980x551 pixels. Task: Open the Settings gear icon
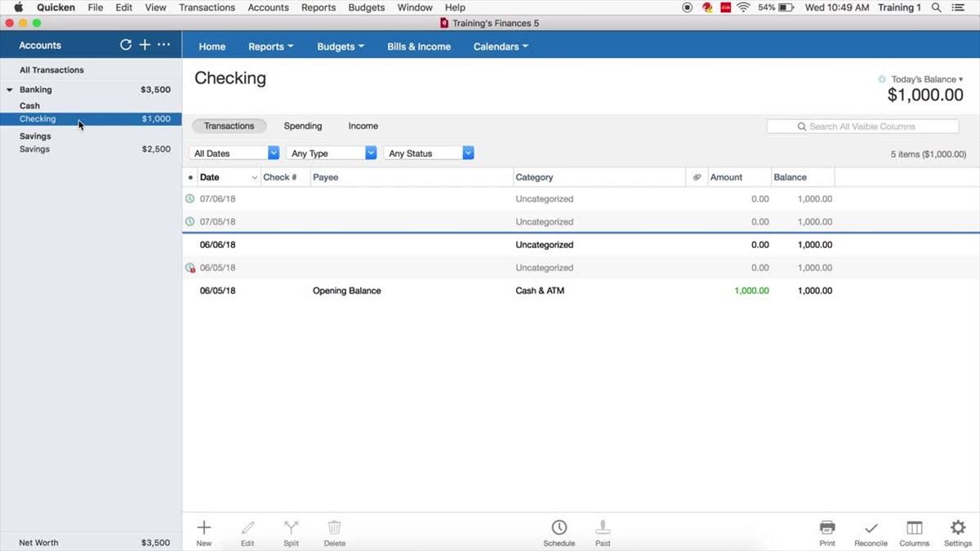pyautogui.click(x=958, y=528)
